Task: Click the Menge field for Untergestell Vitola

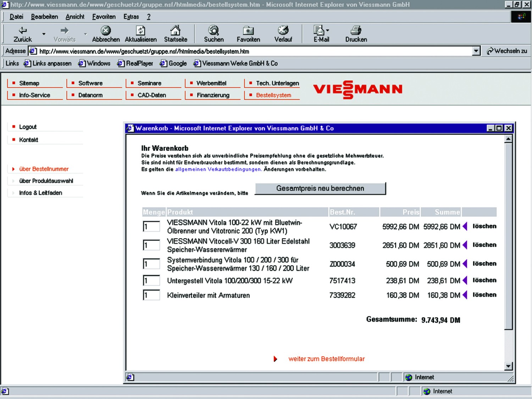Action: pos(151,280)
